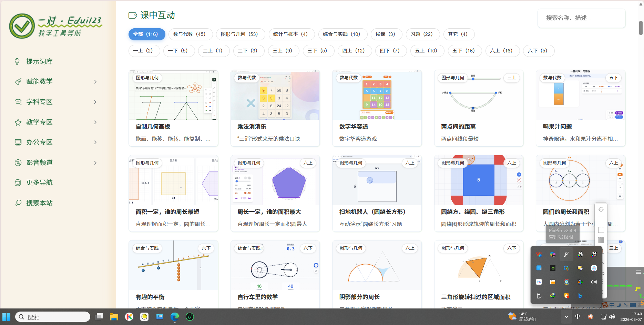The height and width of the screenshot is (325, 644).
Task: Open the 乘法消消乐 card title
Action: (x=252, y=127)
